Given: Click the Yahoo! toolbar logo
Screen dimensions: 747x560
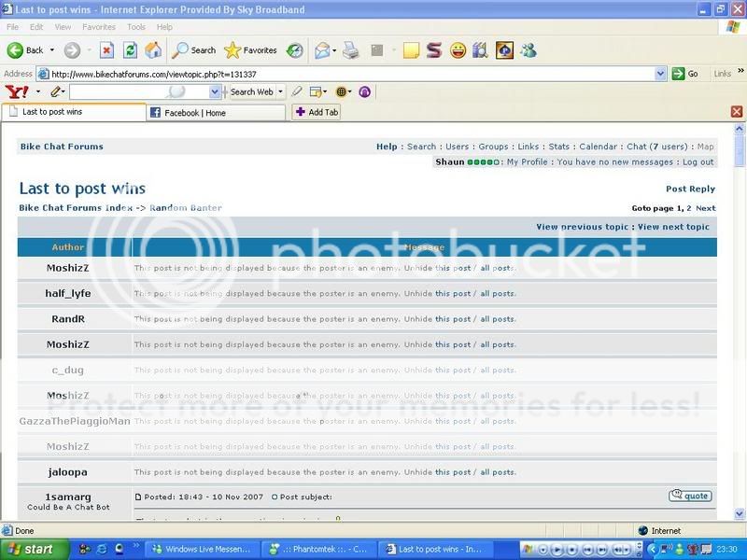Looking at the screenshot, I should [17, 91].
